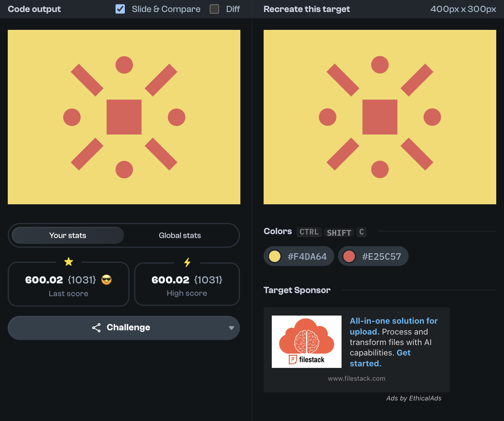Image resolution: width=504 pixels, height=421 pixels.
Task: Click the Ads by EthicalAds link
Action: click(414, 398)
